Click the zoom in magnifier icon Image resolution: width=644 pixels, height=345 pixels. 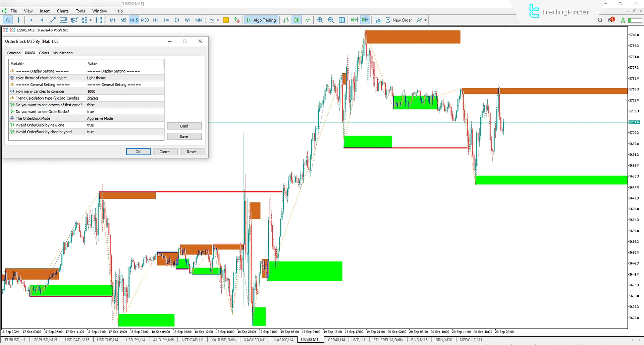[x=320, y=20]
